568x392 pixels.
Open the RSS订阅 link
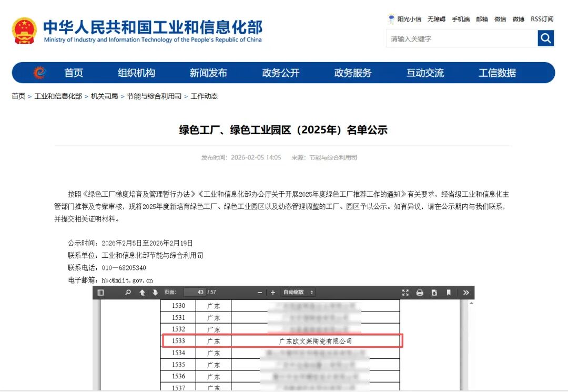[542, 19]
